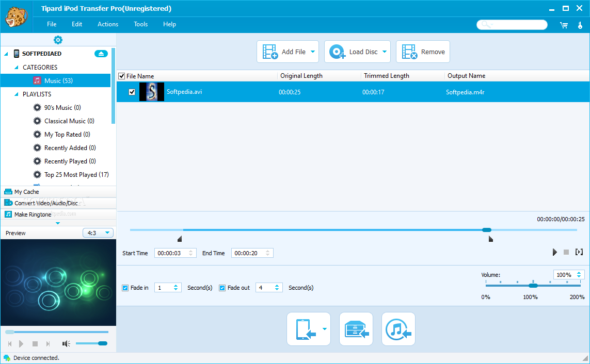Open the Load Disc dropdown arrow
Image resolution: width=590 pixels, height=364 pixels.
(385, 52)
